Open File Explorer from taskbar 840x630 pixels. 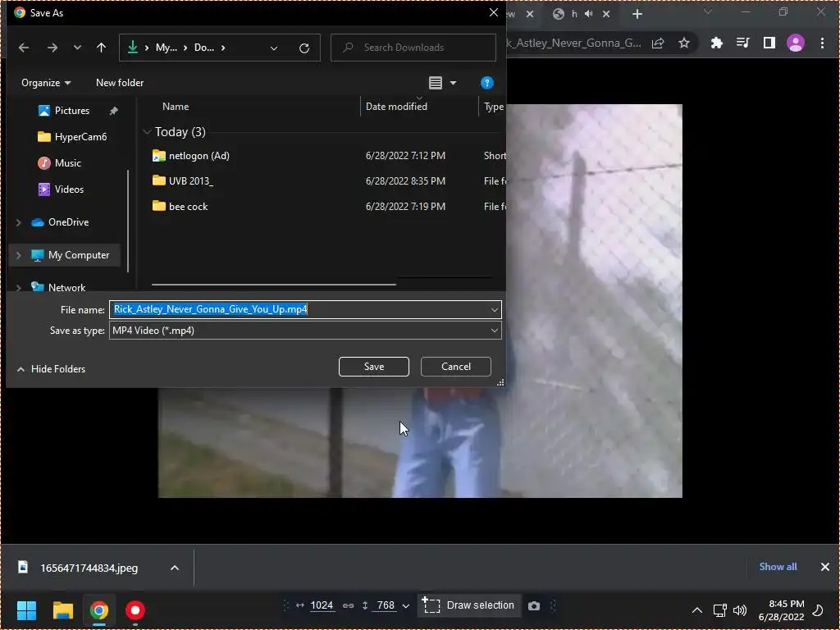click(62, 610)
